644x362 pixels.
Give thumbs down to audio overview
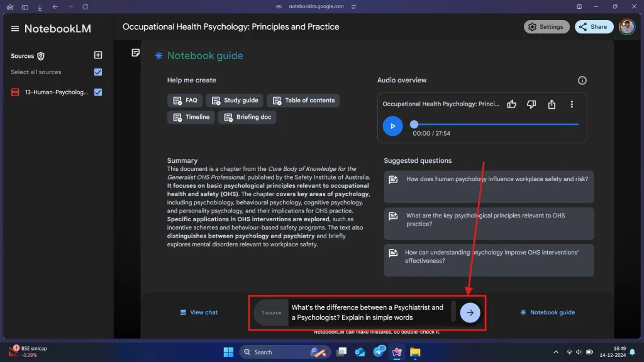click(531, 104)
